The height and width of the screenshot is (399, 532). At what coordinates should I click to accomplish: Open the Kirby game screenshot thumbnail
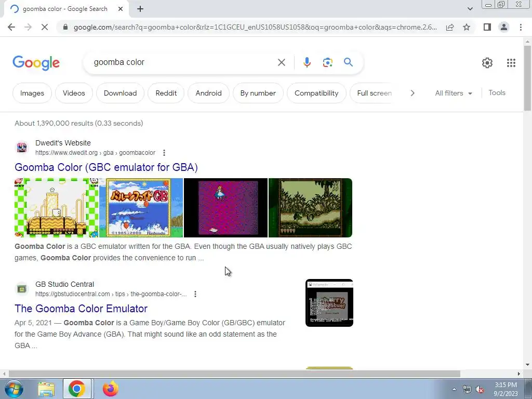coord(56,208)
